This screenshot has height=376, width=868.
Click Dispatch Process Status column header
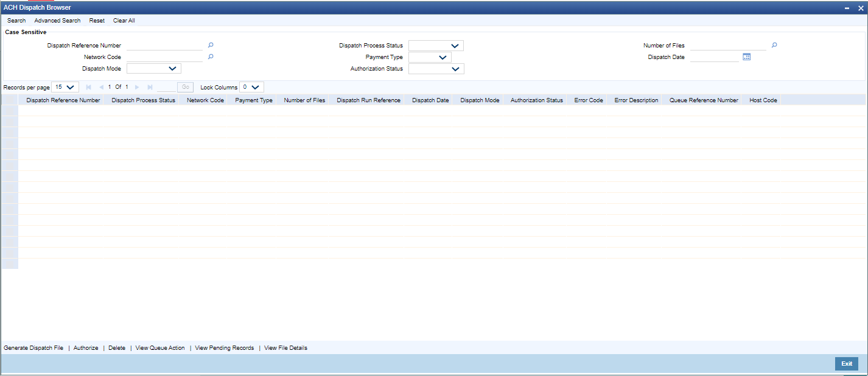(144, 100)
